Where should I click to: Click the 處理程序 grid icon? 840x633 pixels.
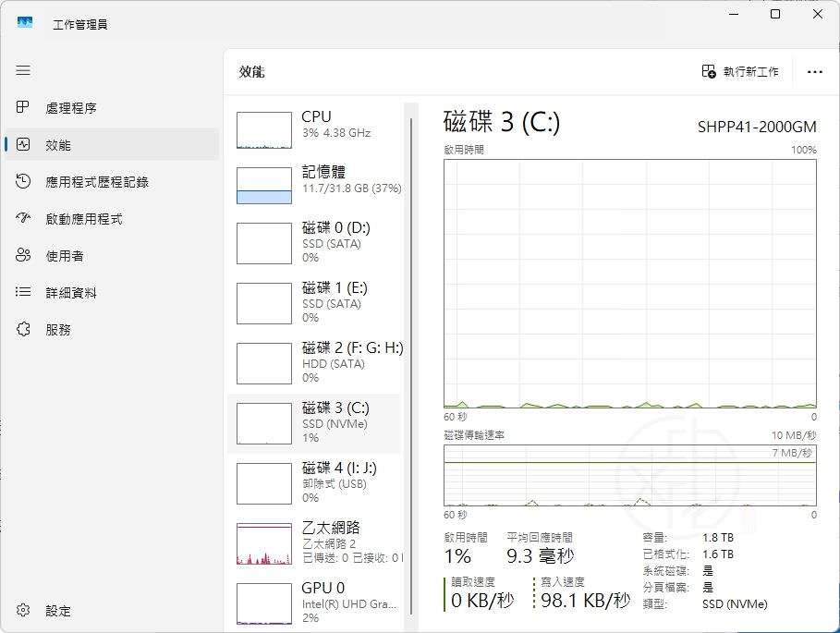(22, 107)
